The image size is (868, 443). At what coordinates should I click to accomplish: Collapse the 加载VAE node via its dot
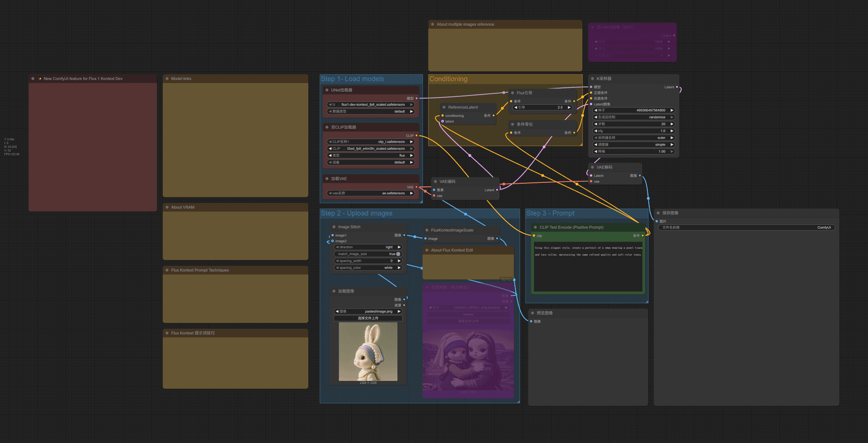(x=327, y=179)
